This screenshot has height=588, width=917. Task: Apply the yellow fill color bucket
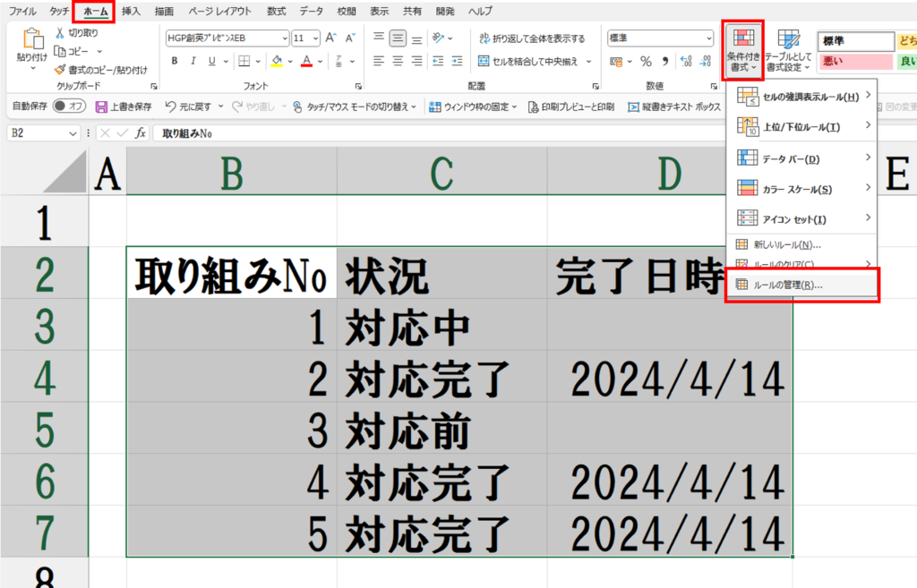pos(278,61)
